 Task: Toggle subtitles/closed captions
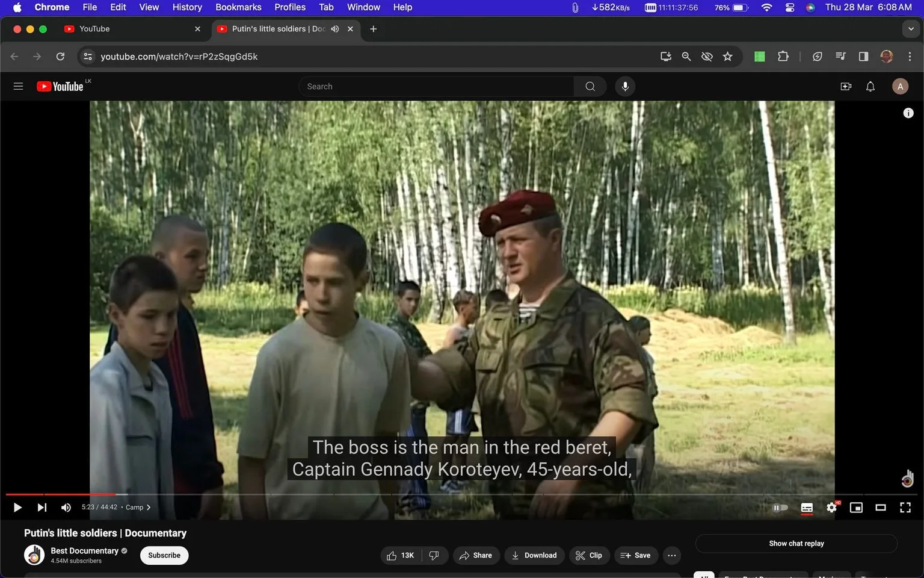807,508
